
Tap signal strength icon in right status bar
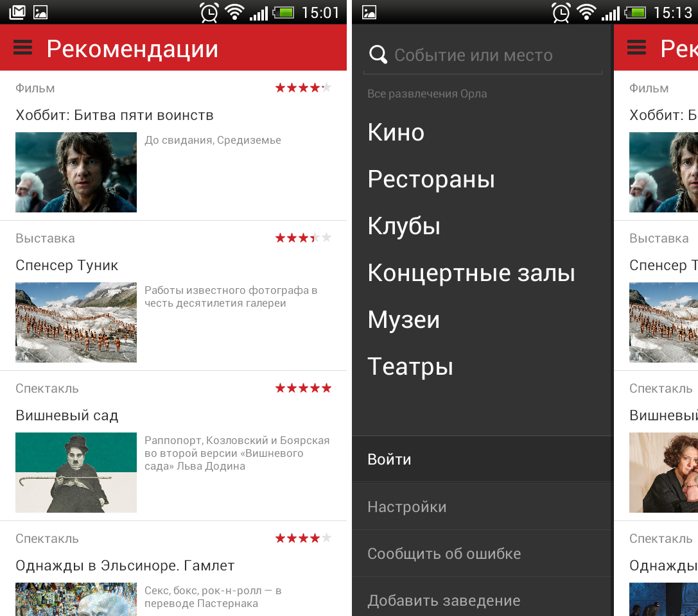coord(610,13)
